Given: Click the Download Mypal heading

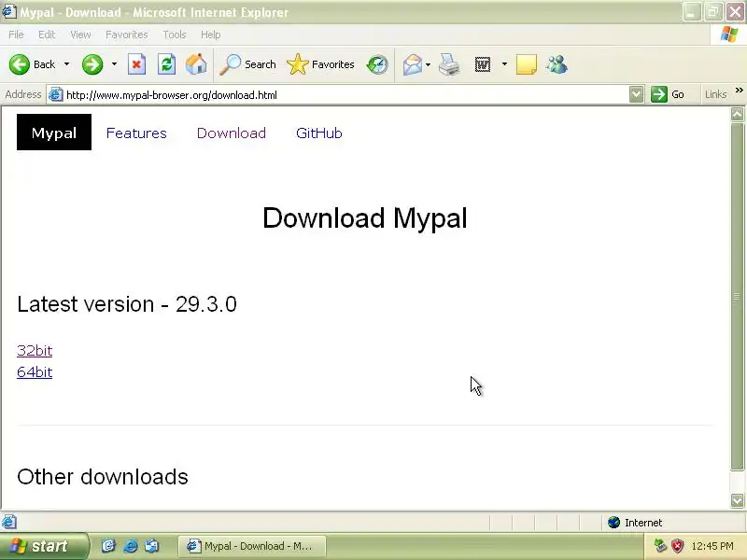Looking at the screenshot, I should [365, 218].
